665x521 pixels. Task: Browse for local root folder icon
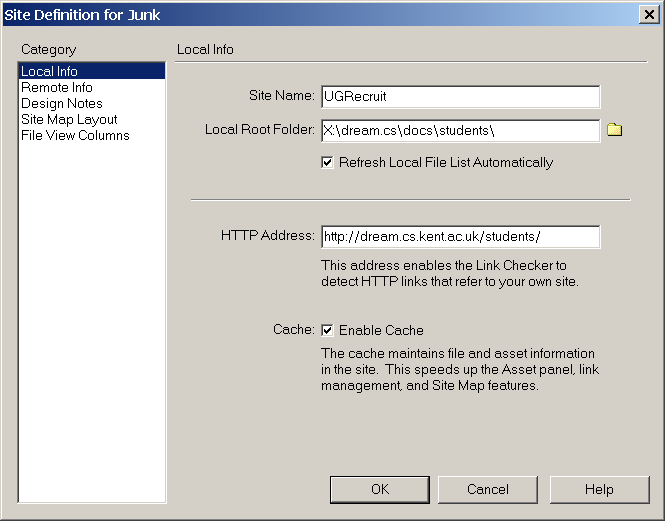614,130
